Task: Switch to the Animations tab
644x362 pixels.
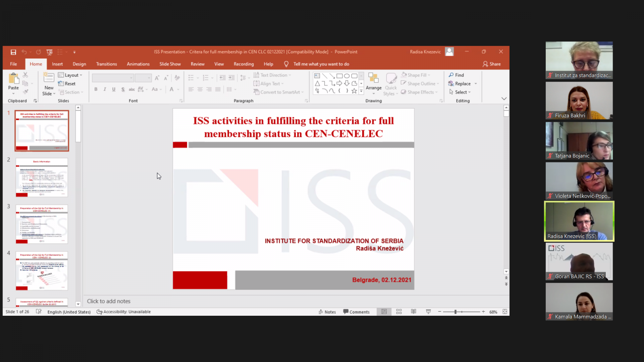Action: tap(138, 64)
